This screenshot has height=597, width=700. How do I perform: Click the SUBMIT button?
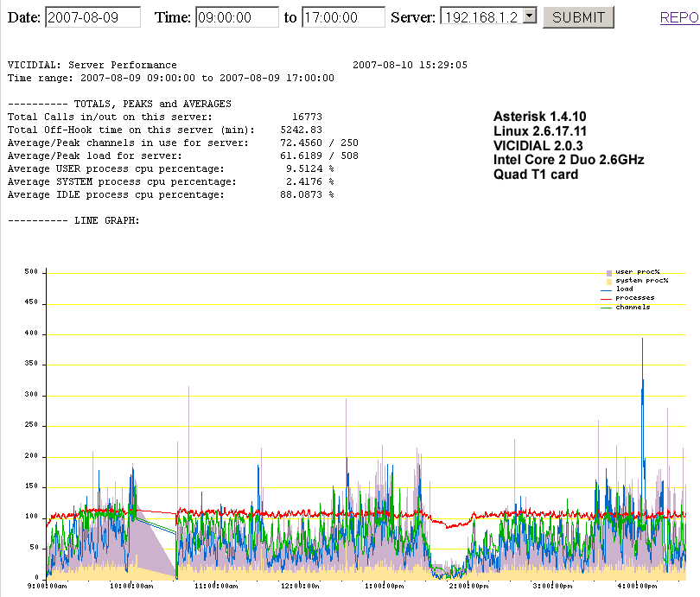click(x=578, y=17)
